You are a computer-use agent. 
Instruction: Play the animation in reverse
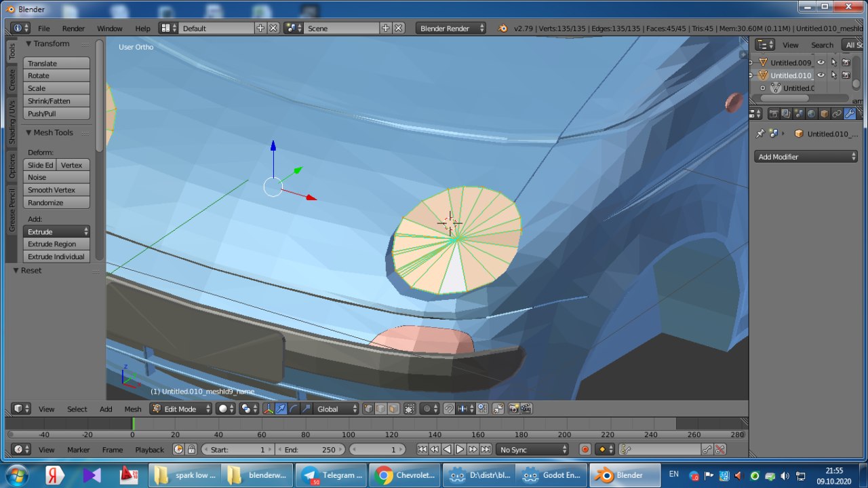click(448, 449)
